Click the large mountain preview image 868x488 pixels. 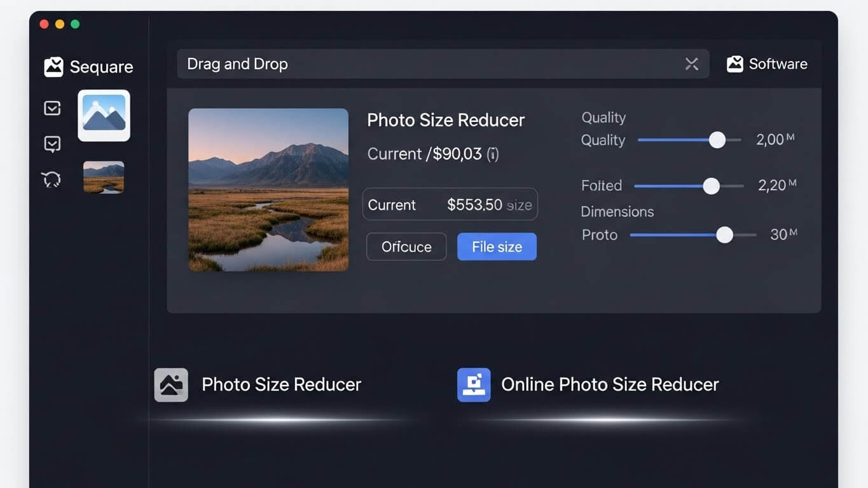click(268, 189)
